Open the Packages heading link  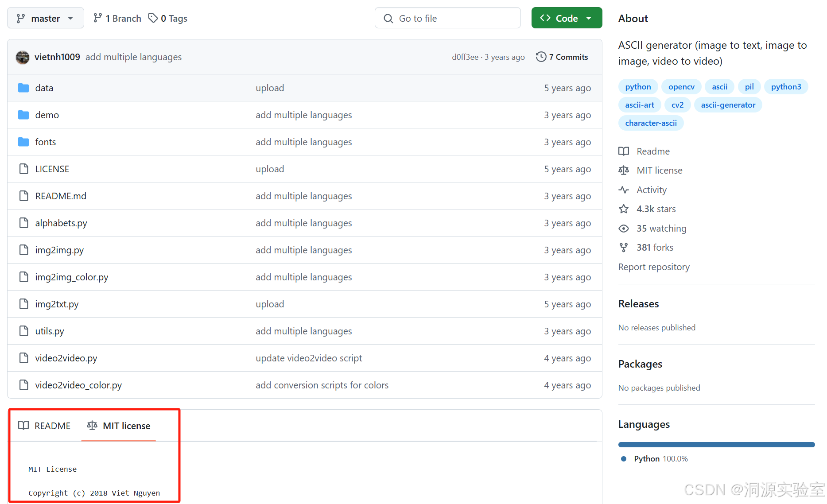click(x=640, y=364)
